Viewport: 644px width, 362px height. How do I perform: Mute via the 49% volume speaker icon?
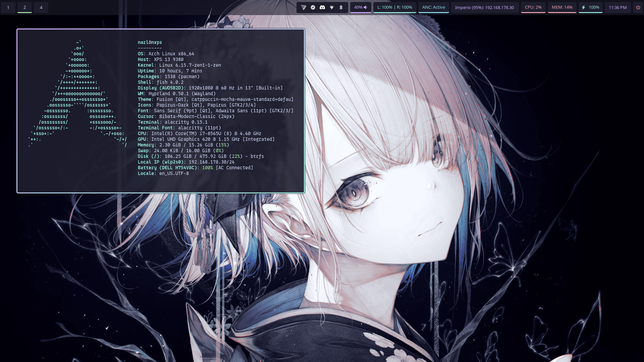coord(366,7)
